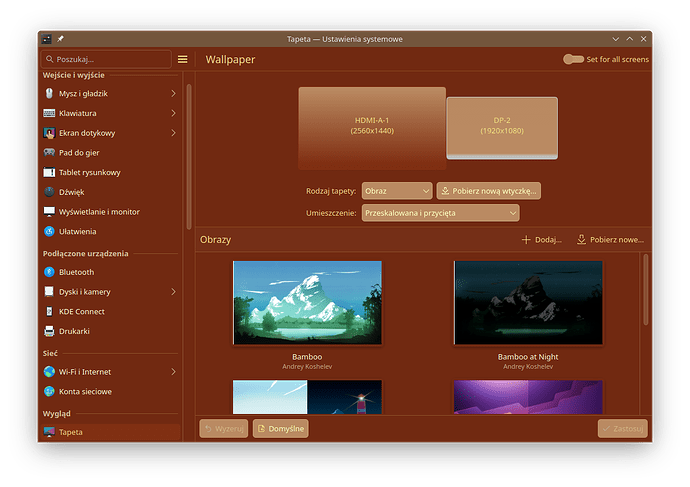Viewport: 690px width, 487px height.
Task: Open the Rodzaj tapety dropdown
Action: pyautogui.click(x=397, y=191)
